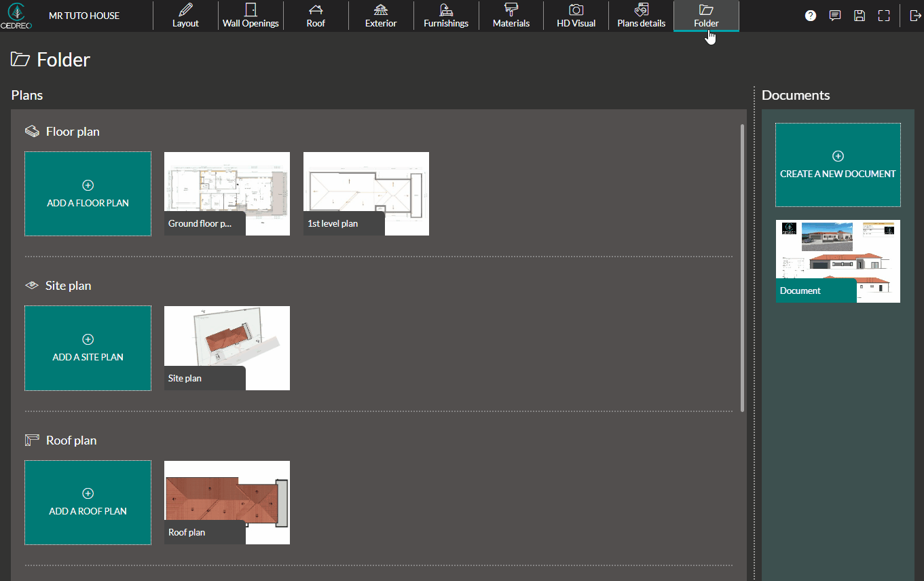Open the Roof design tool
Viewport: 924px width, 581px height.
(315, 15)
